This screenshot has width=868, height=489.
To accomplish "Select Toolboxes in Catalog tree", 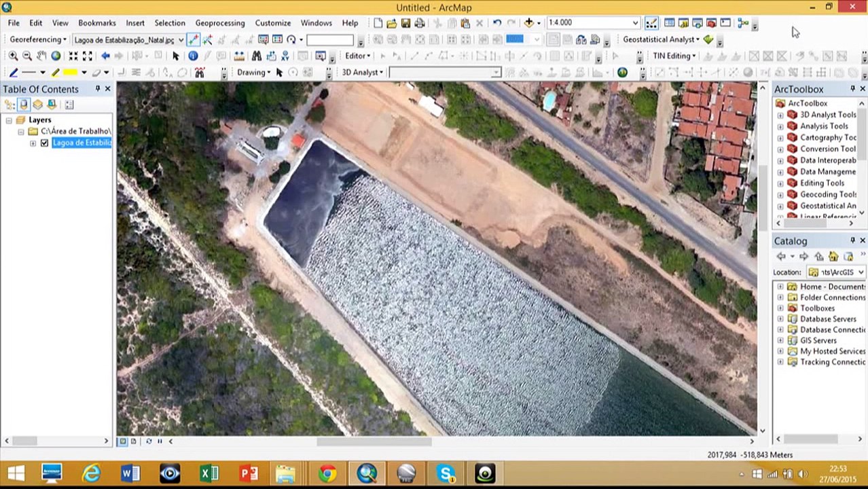I will (817, 308).
